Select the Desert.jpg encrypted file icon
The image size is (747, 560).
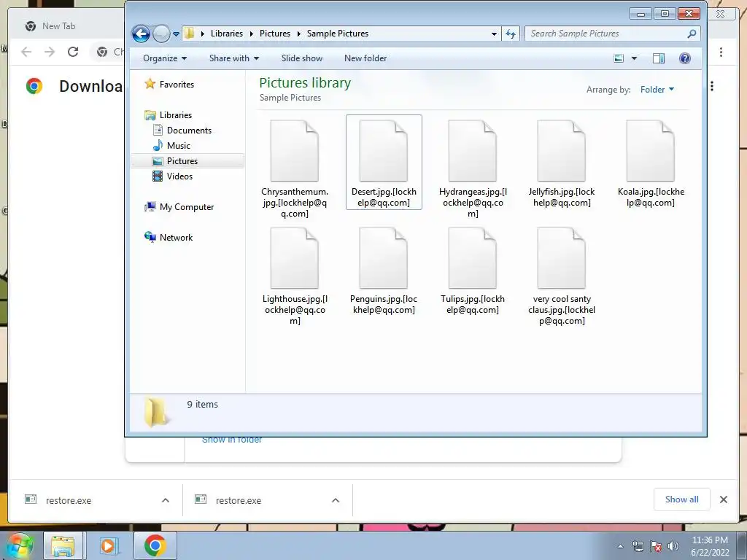pos(384,150)
